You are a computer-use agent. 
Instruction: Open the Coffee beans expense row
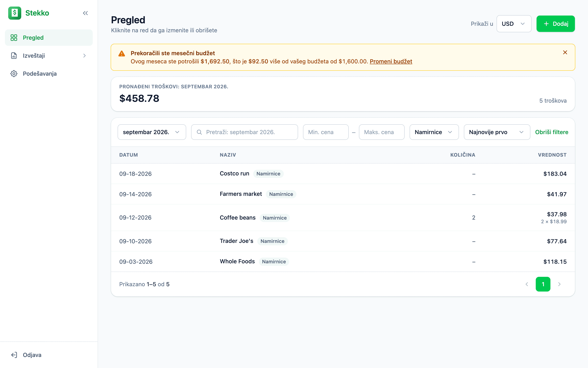coord(343,218)
